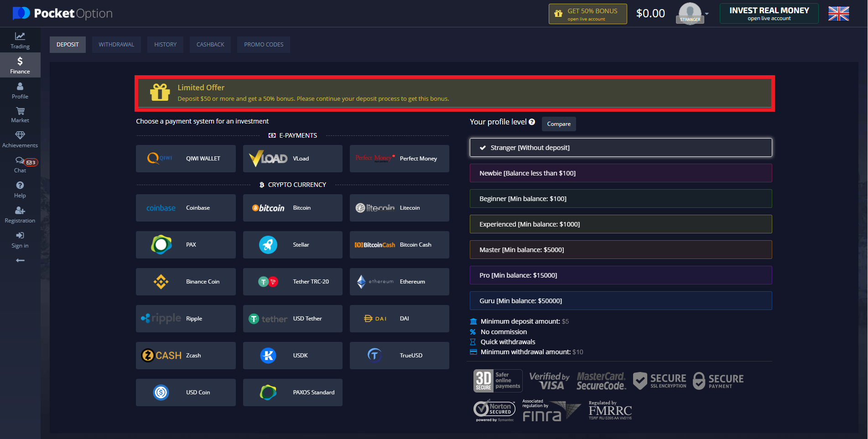The width and height of the screenshot is (868, 439).
Task: Open Registration in the sidebar
Action: [20, 215]
